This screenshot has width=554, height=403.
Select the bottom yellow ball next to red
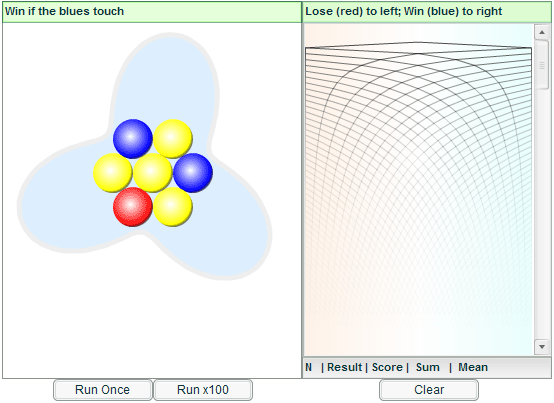pyautogui.click(x=173, y=207)
